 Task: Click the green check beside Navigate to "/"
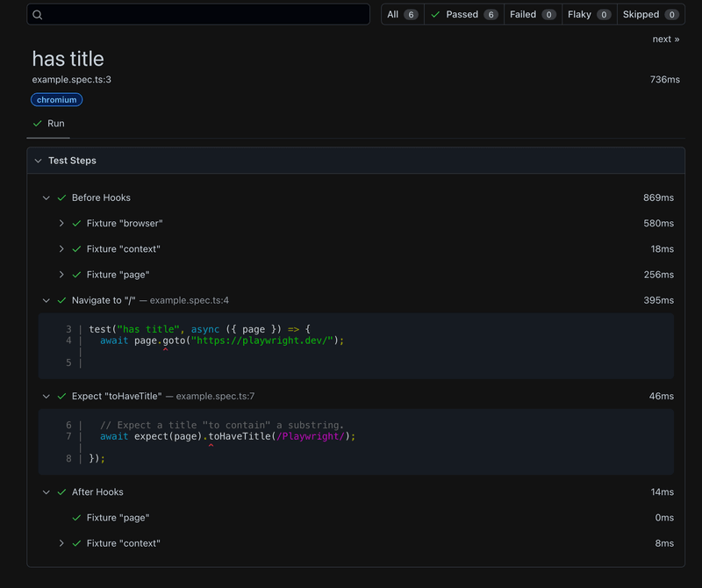point(61,300)
